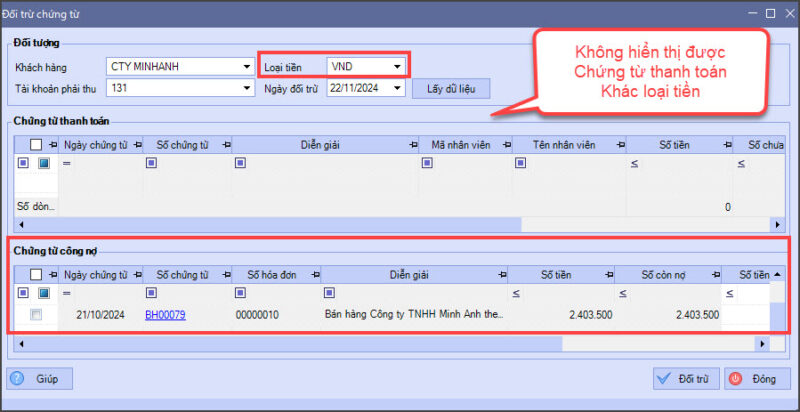Viewport: 800px width, 412px height.
Task: Tick the checkbox for row BH00079
Action: [x=37, y=315]
